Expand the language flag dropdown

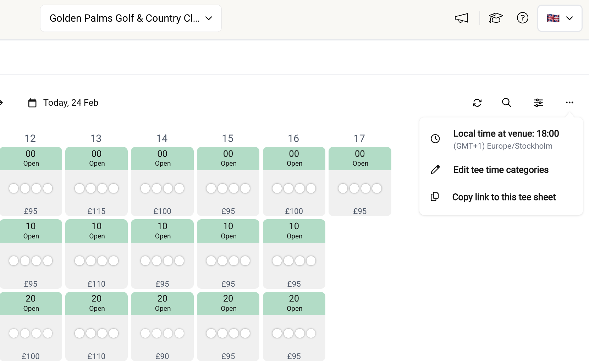coord(560,18)
